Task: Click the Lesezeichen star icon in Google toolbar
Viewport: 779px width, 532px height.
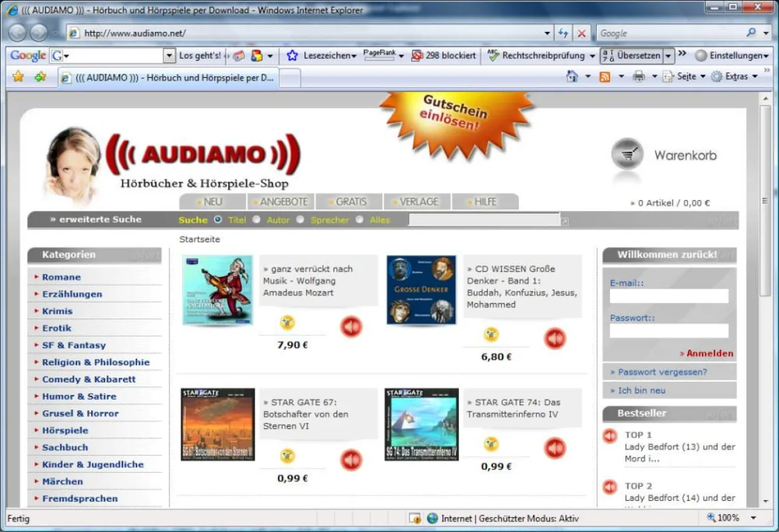Action: pos(292,55)
